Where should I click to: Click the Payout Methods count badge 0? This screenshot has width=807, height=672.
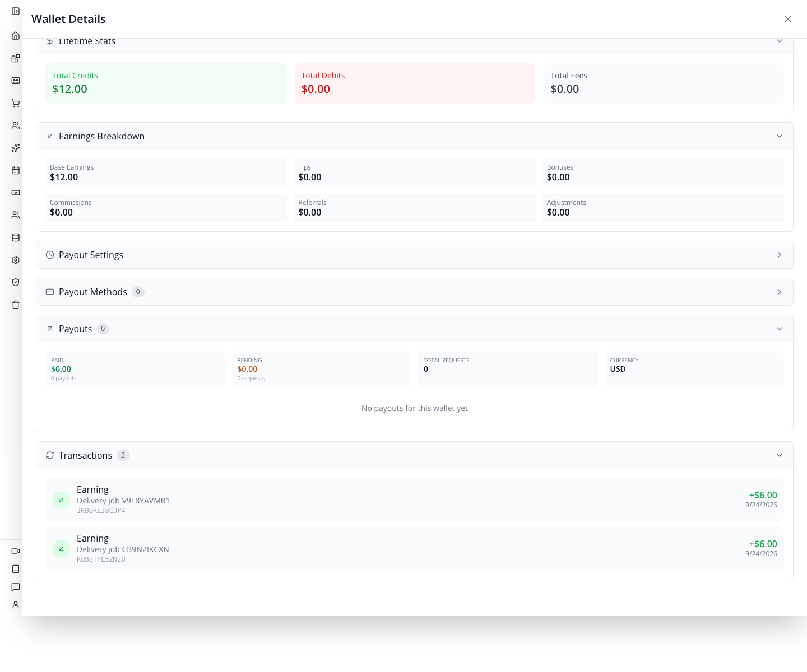[138, 292]
